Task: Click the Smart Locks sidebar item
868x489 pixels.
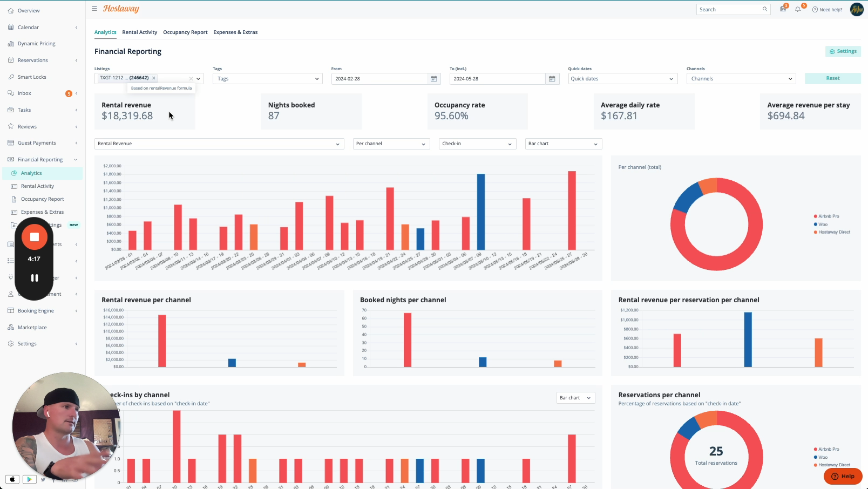Action: point(32,77)
